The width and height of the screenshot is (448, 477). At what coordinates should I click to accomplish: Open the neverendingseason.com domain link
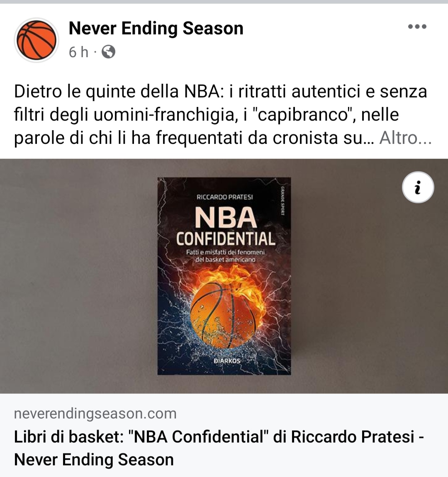(x=95, y=414)
